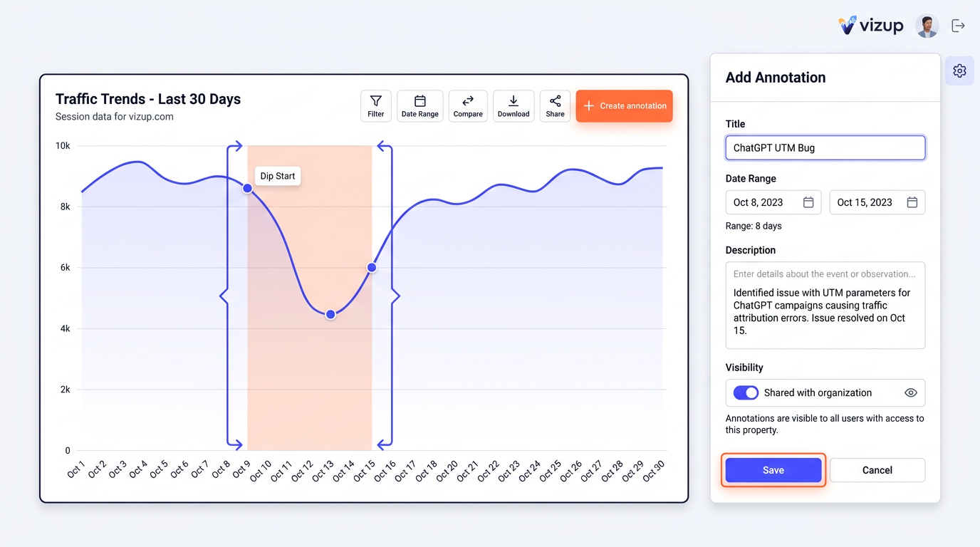980x547 pixels.
Task: Select the Dip Start data point
Action: (x=247, y=188)
